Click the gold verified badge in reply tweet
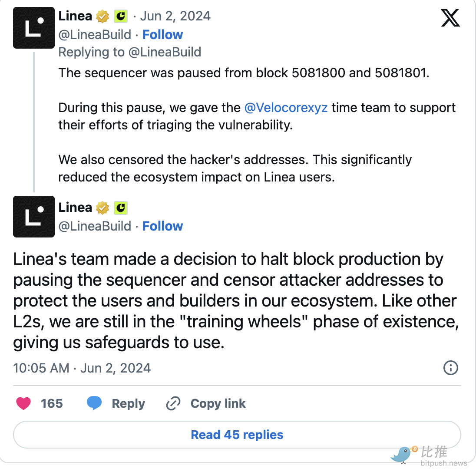The height and width of the screenshot is (475, 476). (x=102, y=16)
